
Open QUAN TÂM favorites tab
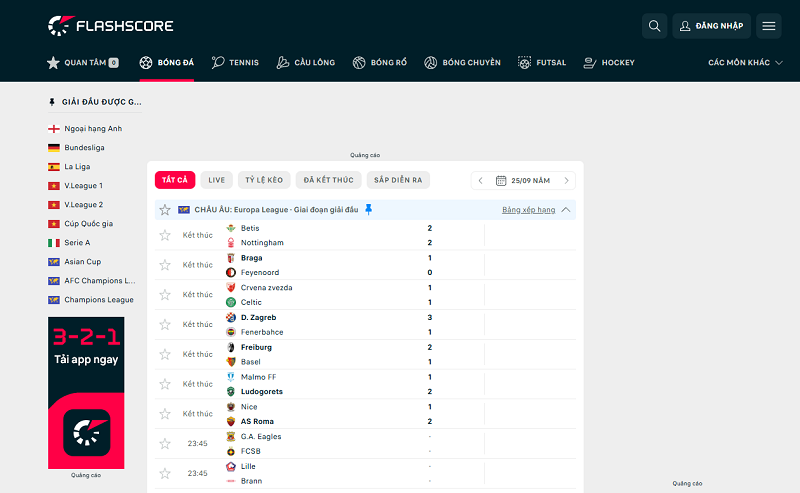[83, 63]
